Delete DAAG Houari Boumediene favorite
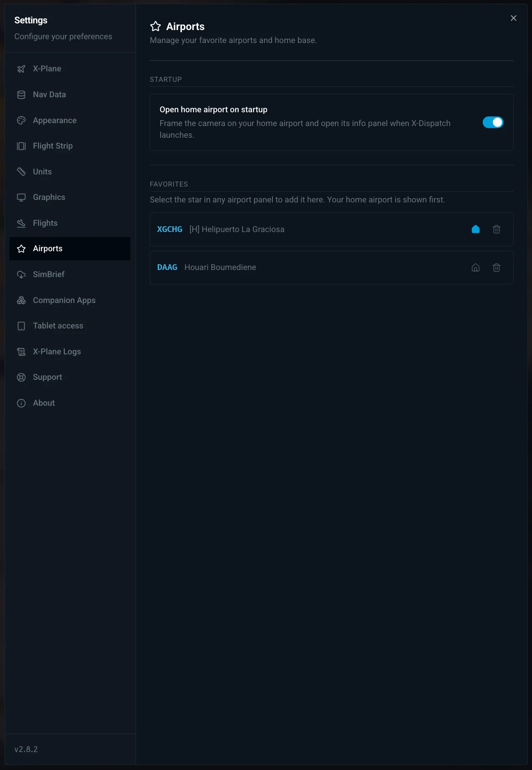The height and width of the screenshot is (770, 532). (497, 268)
